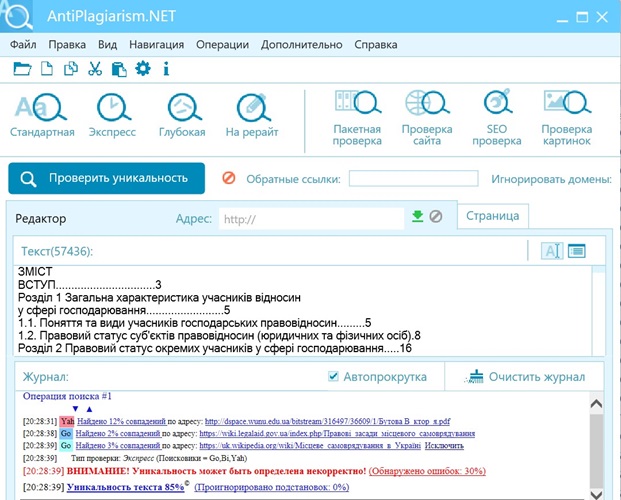Open the Навигация menu
The image size is (621, 500).
(156, 44)
